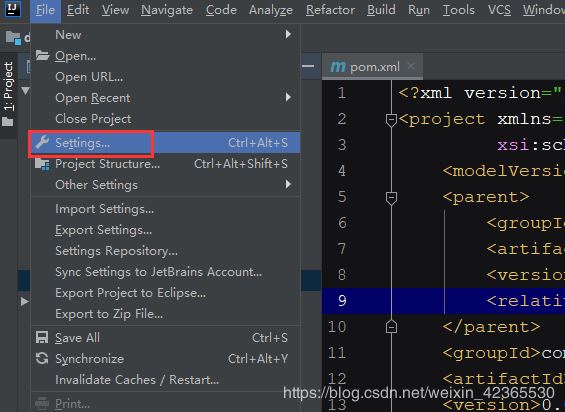This screenshot has height=412, width=565.
Task: Open the Analyze menu
Action: click(271, 10)
